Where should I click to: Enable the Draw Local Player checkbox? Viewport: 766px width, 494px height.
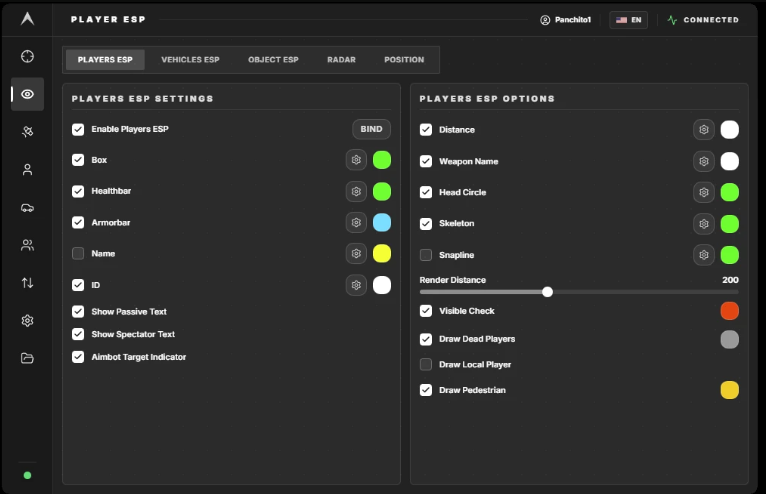(426, 365)
